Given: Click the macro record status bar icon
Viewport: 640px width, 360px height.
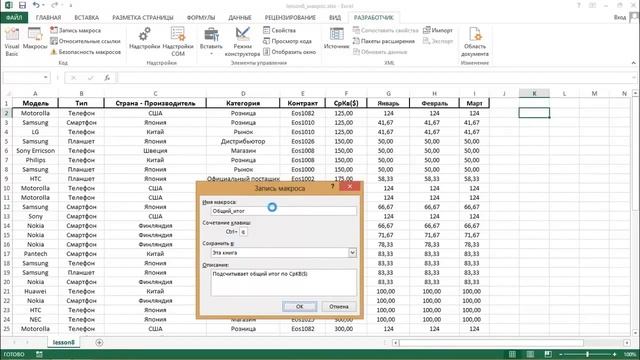Looking at the screenshot, I should [x=39, y=354].
